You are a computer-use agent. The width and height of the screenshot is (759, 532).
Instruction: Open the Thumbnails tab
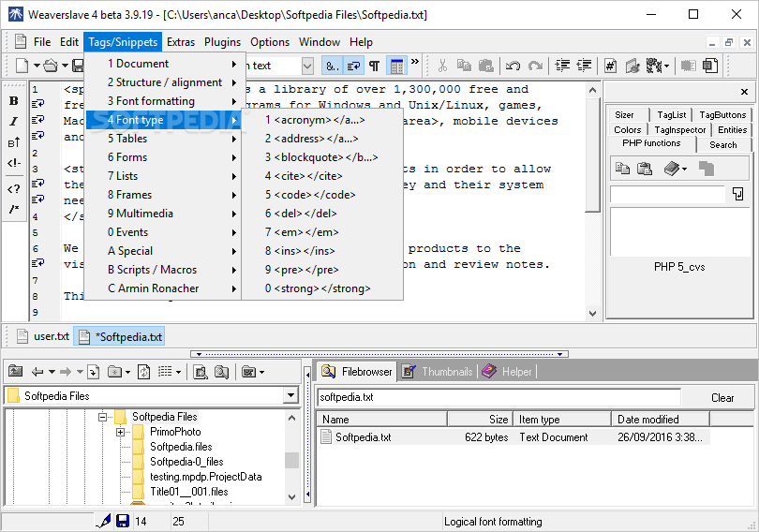(439, 372)
